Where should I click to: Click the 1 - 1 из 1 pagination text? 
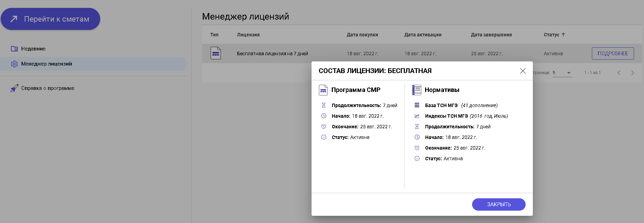coord(593,73)
